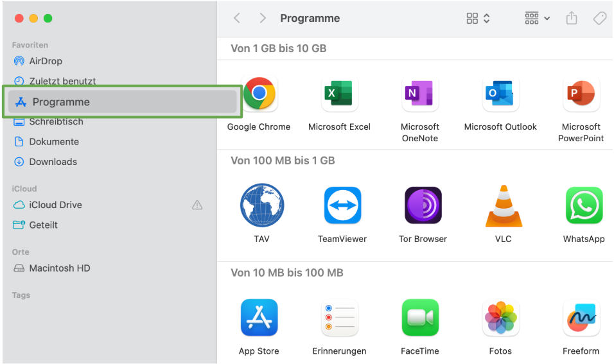Select the Tor Browser icon
This screenshot has width=614, height=364.
423,206
